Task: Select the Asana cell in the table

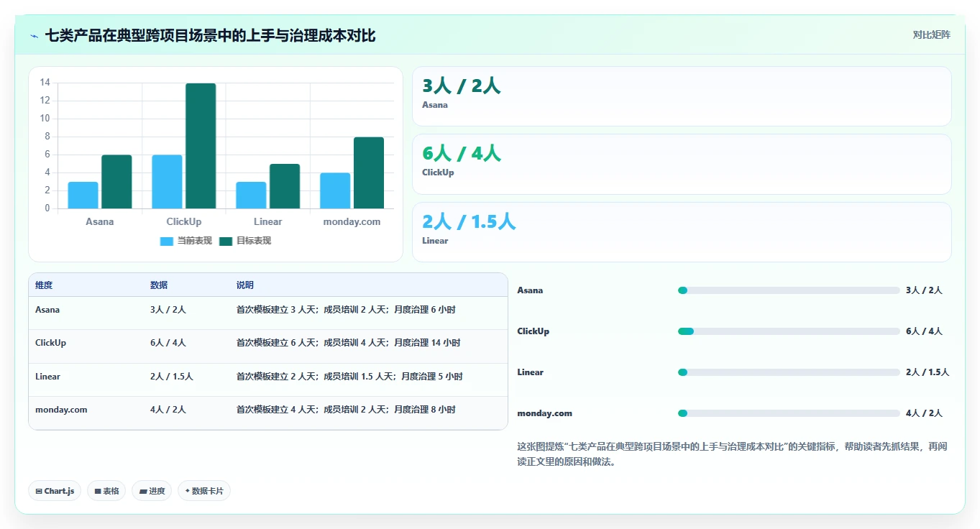Action: click(47, 310)
